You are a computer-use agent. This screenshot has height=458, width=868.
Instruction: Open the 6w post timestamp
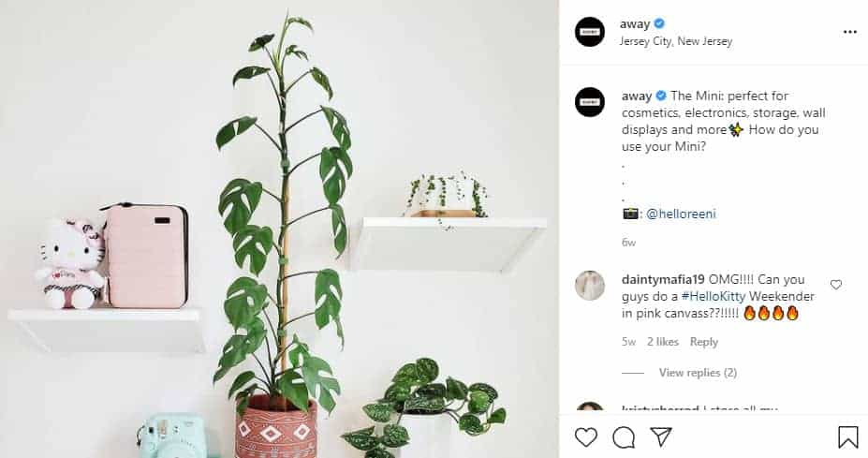629,243
